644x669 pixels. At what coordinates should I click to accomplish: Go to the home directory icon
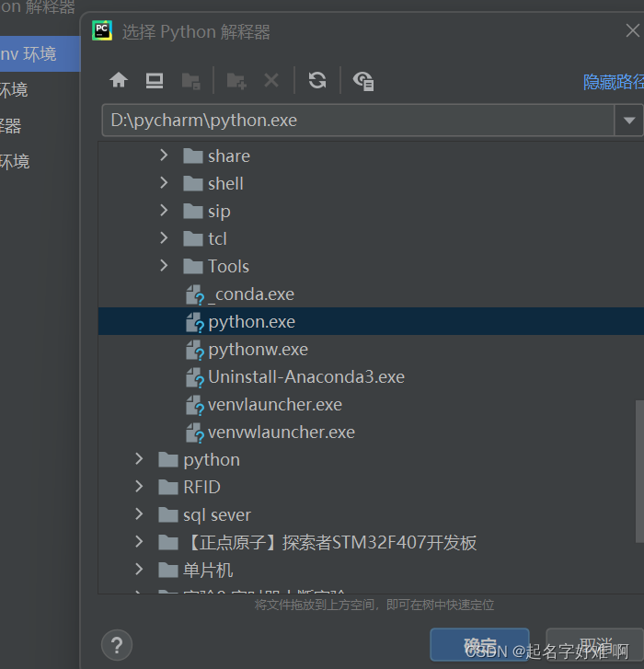point(119,80)
